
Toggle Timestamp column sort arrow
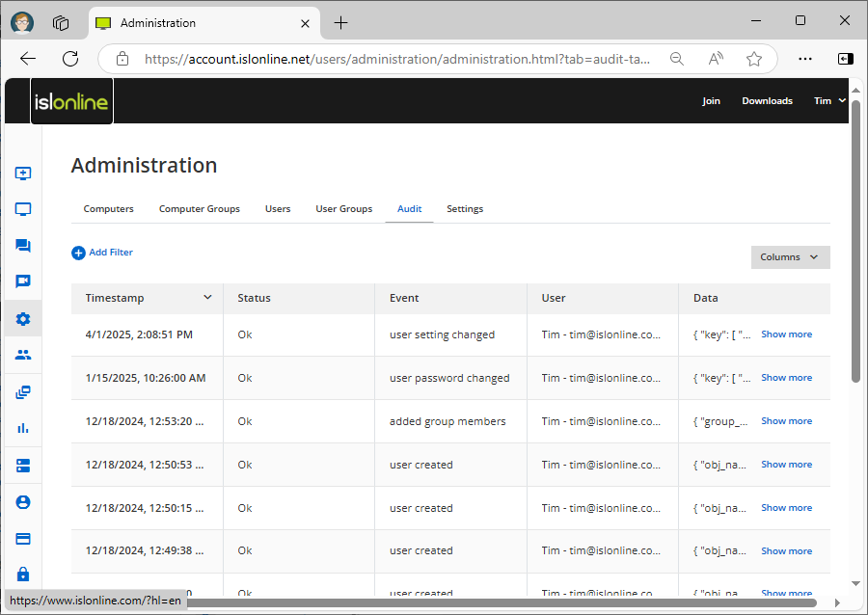pyautogui.click(x=207, y=298)
